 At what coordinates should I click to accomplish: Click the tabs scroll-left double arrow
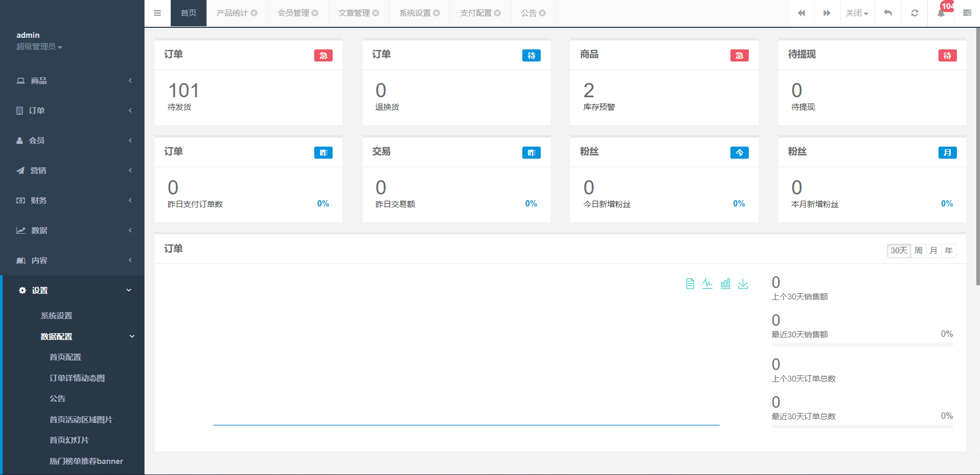point(801,13)
